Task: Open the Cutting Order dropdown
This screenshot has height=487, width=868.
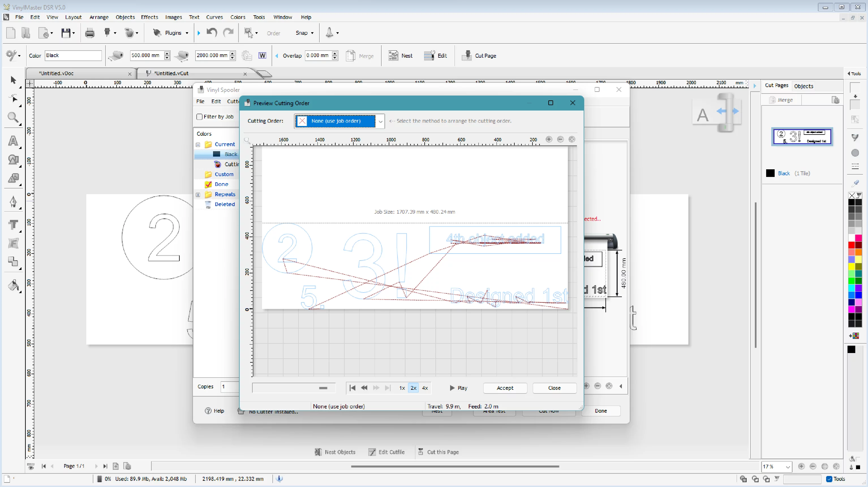Action: click(x=381, y=121)
